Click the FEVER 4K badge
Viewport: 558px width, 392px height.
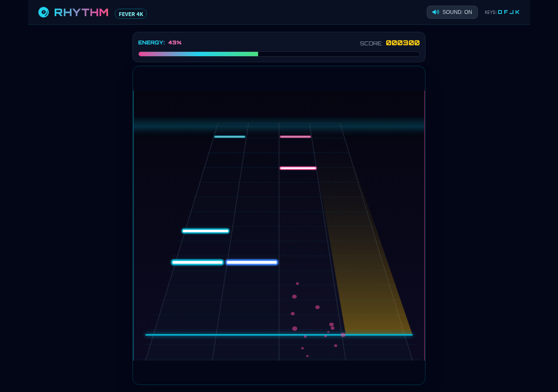(131, 14)
